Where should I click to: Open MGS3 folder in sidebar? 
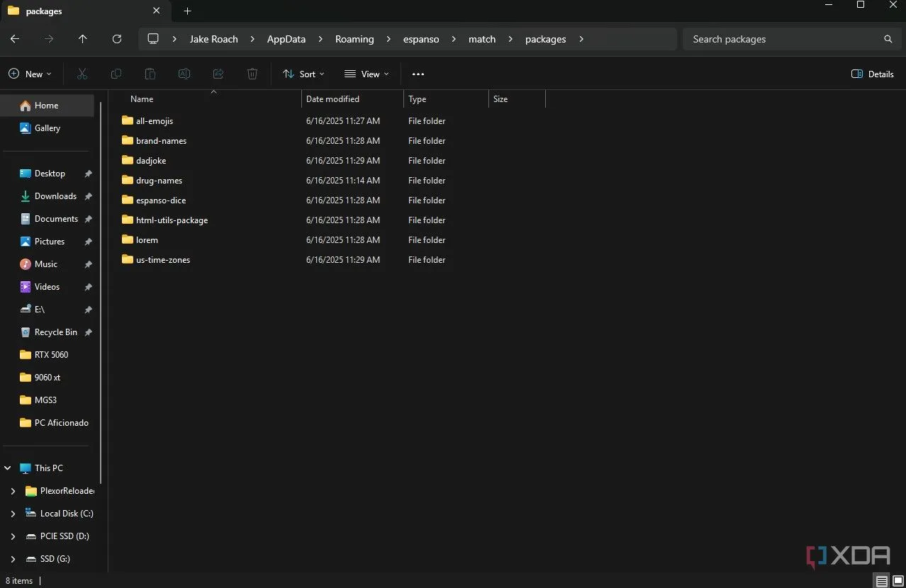click(45, 400)
